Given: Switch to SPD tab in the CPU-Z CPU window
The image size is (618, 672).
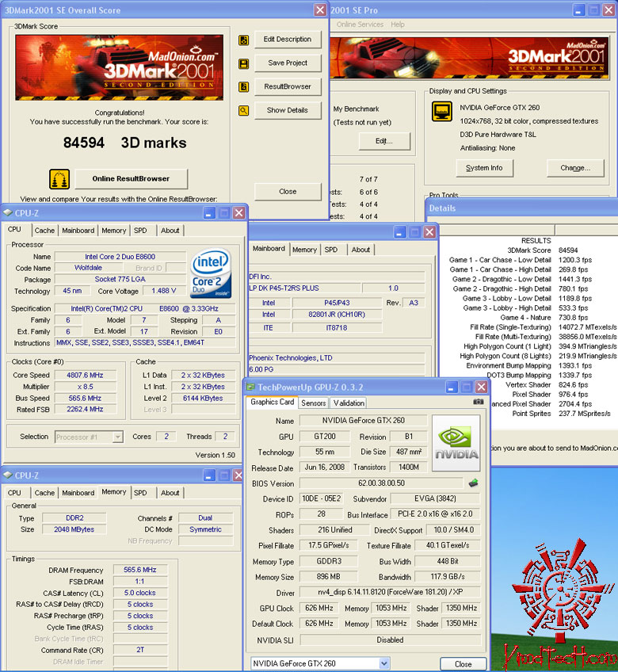Looking at the screenshot, I should 140,231.
